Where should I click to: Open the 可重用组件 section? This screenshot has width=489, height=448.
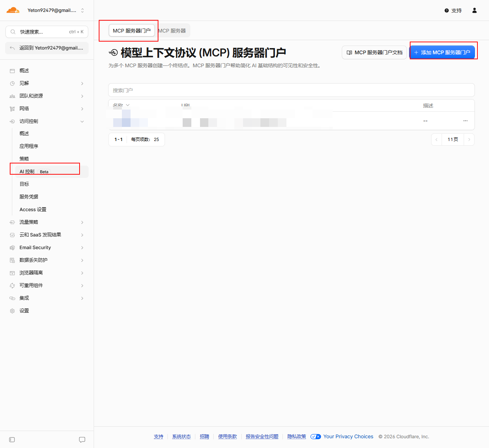pos(47,285)
